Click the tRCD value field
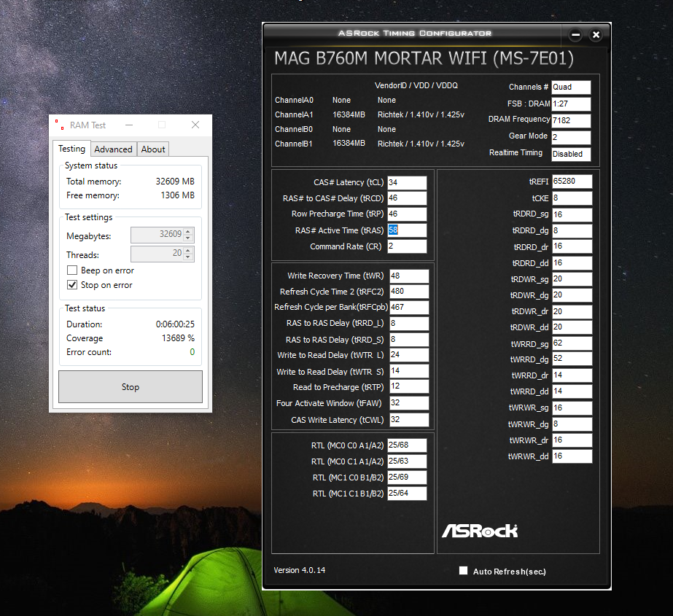Viewport: 673px width, 616px height. click(407, 198)
